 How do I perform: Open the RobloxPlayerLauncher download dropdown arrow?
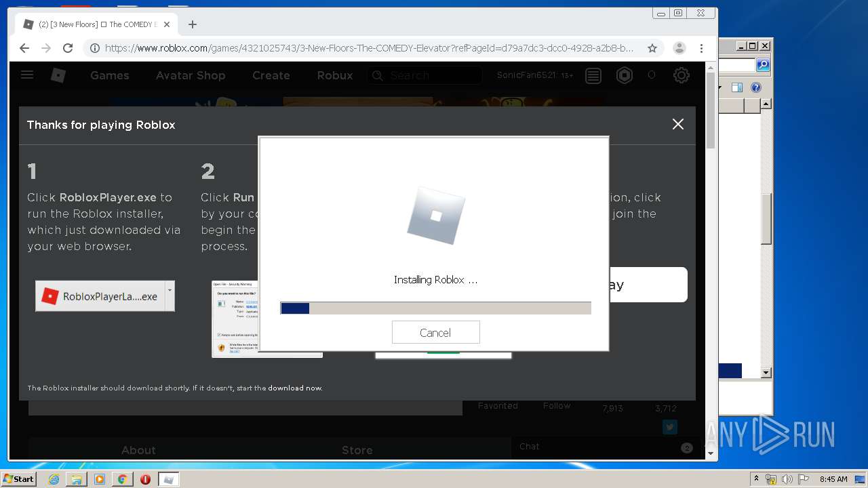click(x=170, y=296)
